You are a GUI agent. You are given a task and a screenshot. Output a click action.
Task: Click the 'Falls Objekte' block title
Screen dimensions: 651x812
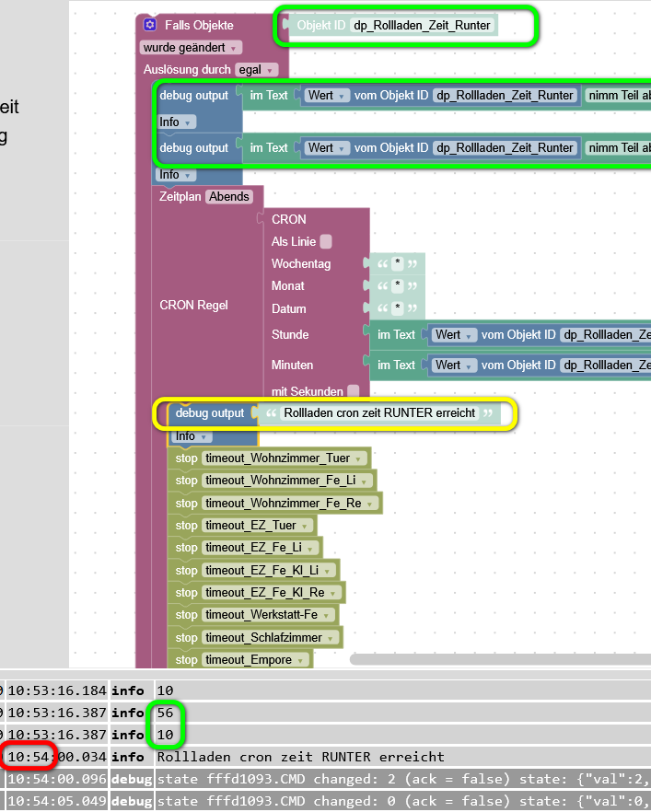tap(199, 26)
